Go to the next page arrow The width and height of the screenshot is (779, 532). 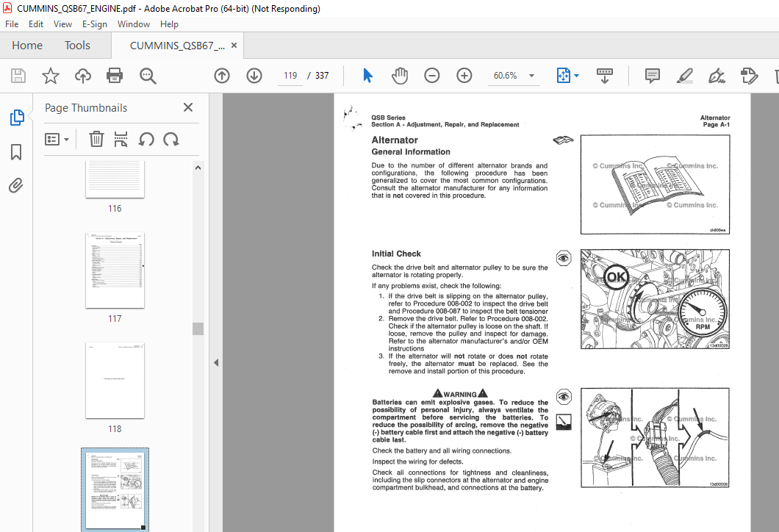point(254,76)
